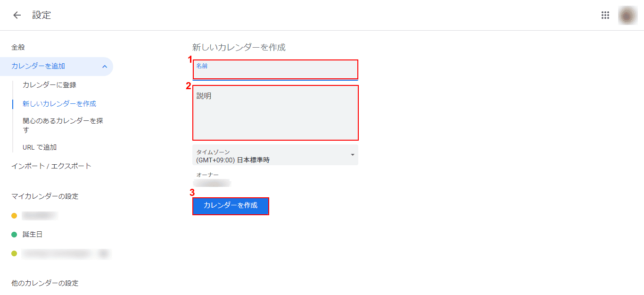Open インポート / エクスポート section
The image size is (644, 295).
coord(51,166)
